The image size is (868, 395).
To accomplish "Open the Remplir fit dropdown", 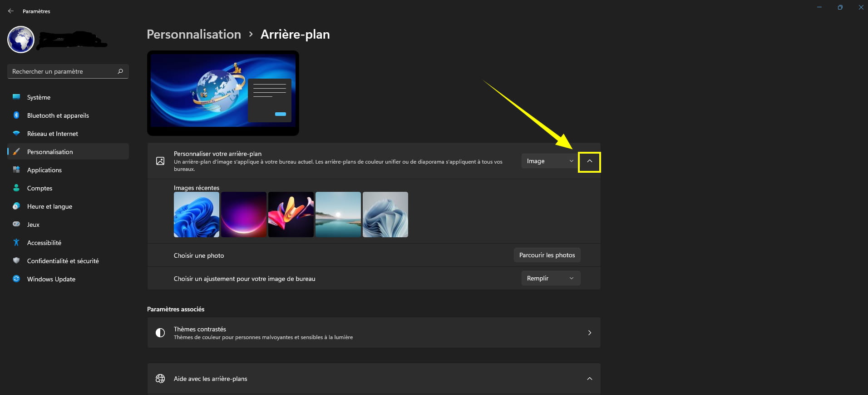I will click(x=550, y=278).
